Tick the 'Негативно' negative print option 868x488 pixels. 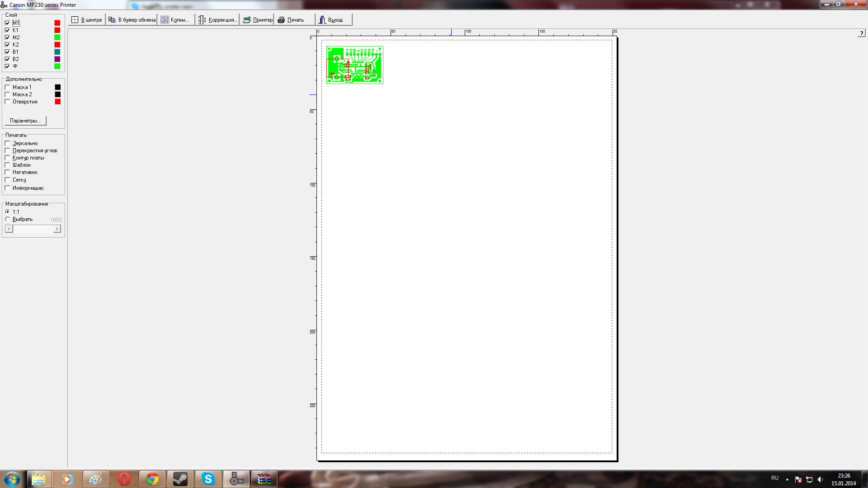click(7, 172)
